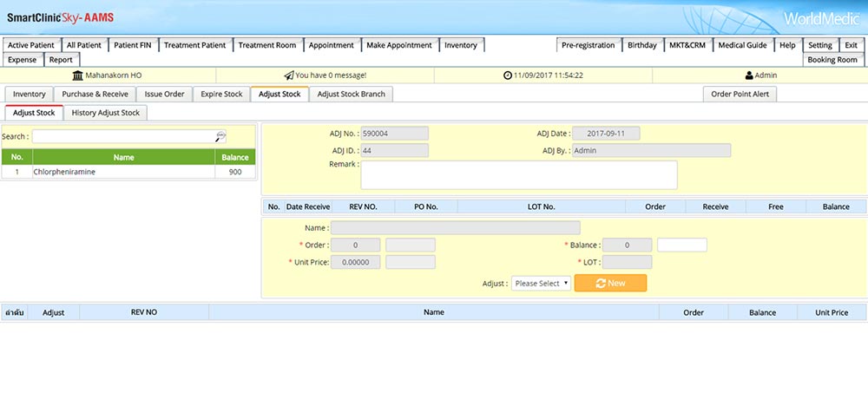868x419 pixels.
Task: Select the Chlorpheniramine row
Action: [x=123, y=172]
